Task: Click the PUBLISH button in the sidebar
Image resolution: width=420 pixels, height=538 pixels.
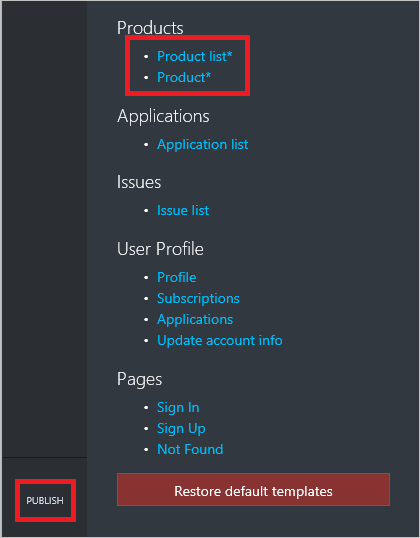Action: [x=45, y=501]
